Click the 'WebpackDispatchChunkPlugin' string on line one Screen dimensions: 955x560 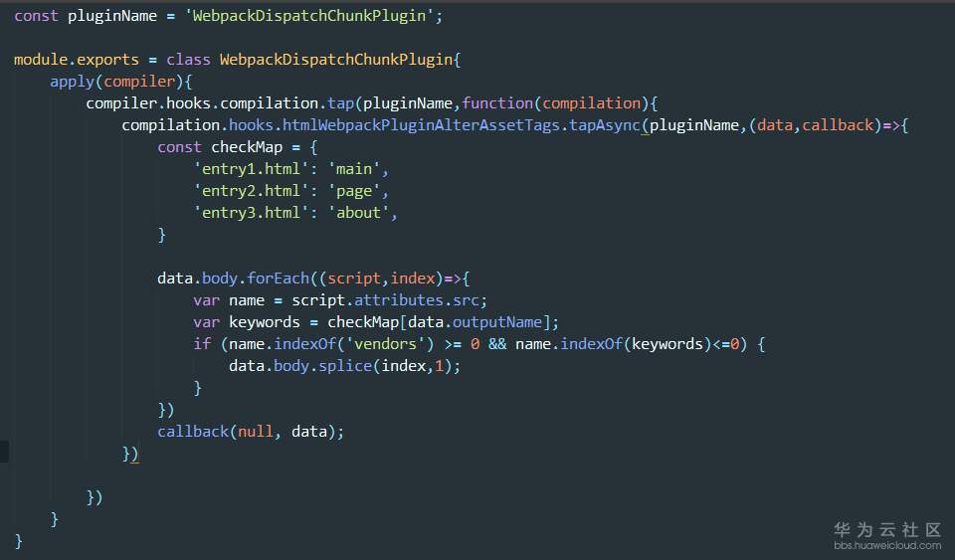[x=310, y=16]
